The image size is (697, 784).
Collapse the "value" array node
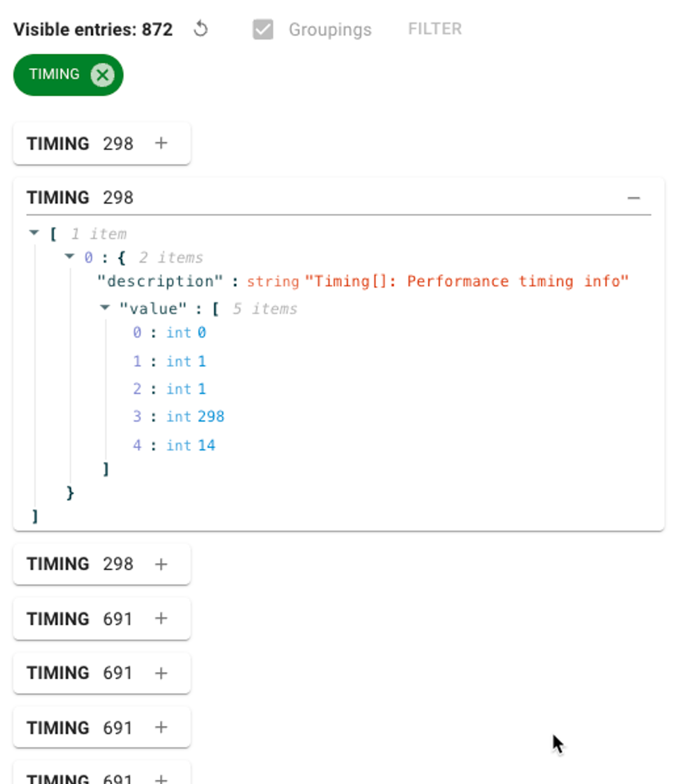[105, 308]
